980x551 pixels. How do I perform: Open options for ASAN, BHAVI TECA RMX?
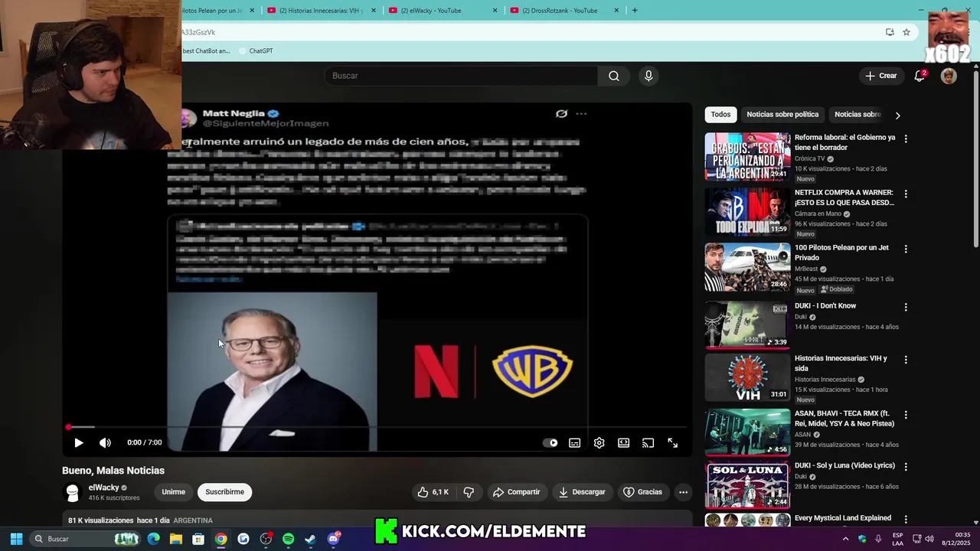pos(906,415)
